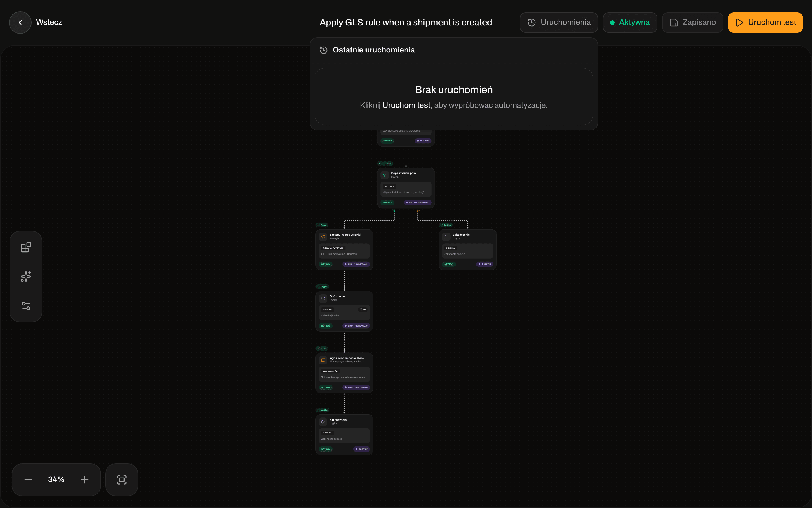Select the Opóźnienie delay node title
Image resolution: width=812 pixels, height=508 pixels.
coord(337,296)
